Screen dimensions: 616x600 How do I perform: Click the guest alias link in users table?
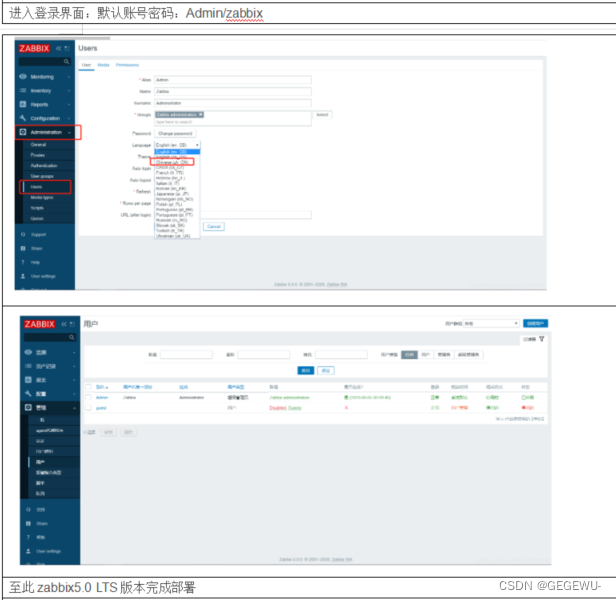[101, 408]
